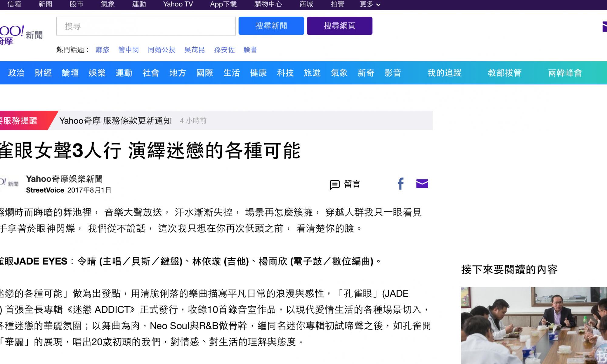Click the 搜尋網頁 button
Viewport: 607px width, 364px height.
pos(339,26)
